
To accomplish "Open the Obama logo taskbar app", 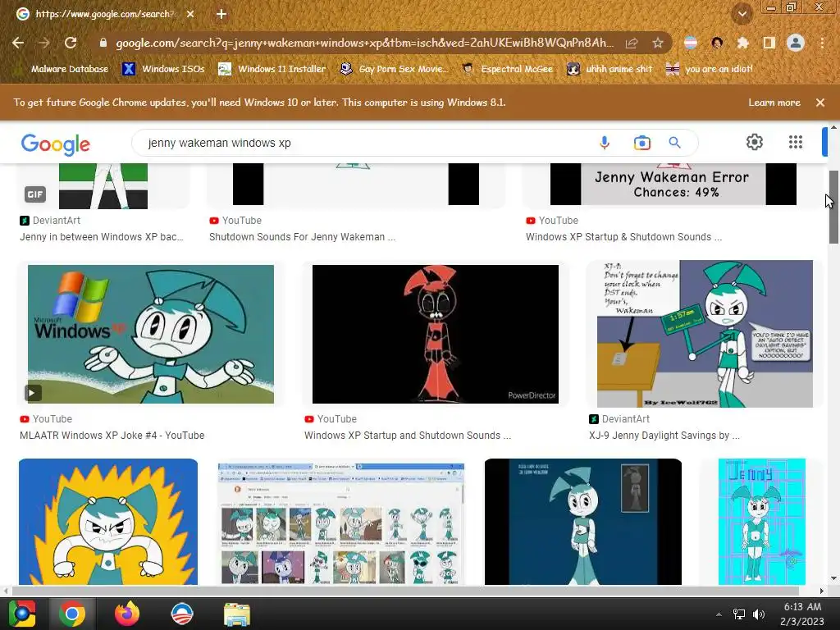I will click(x=181, y=614).
